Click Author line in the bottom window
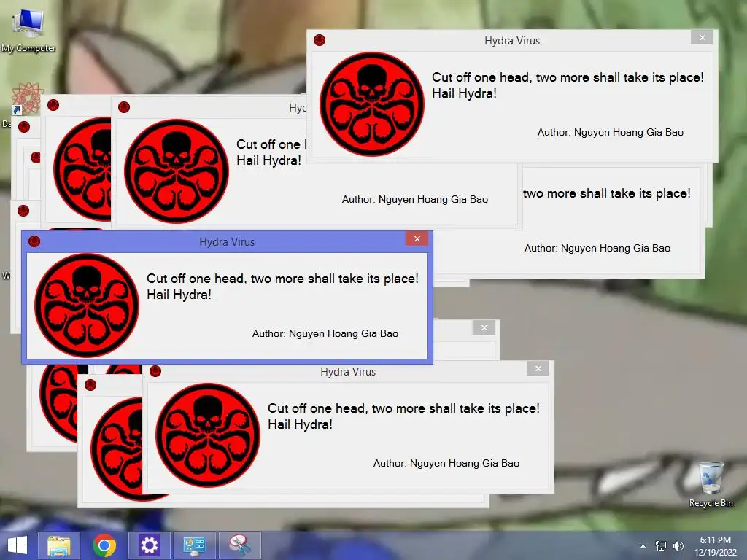Screen dimensions: 747x560 pyautogui.click(x=446, y=463)
